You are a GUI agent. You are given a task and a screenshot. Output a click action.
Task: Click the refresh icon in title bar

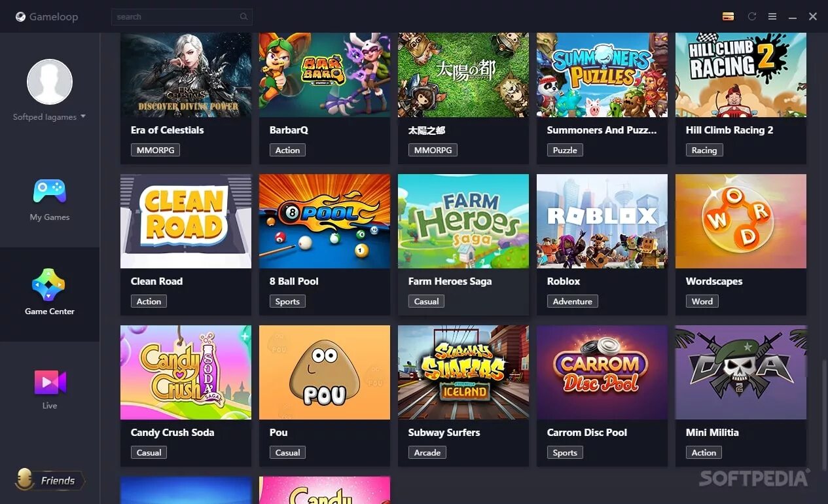752,16
